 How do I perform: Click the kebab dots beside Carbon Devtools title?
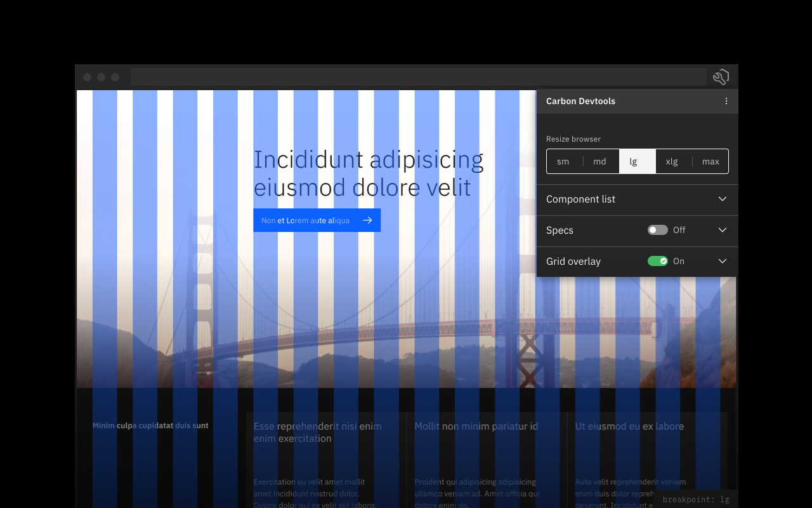(x=726, y=100)
